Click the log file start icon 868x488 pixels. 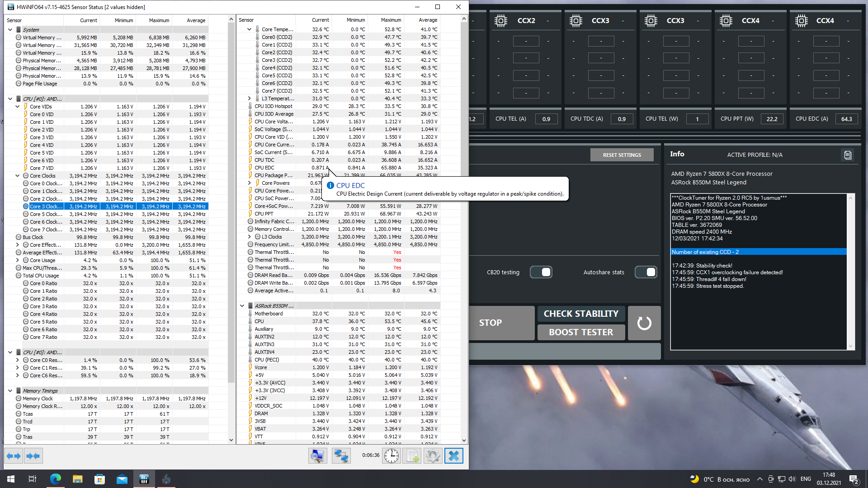pos(412,456)
